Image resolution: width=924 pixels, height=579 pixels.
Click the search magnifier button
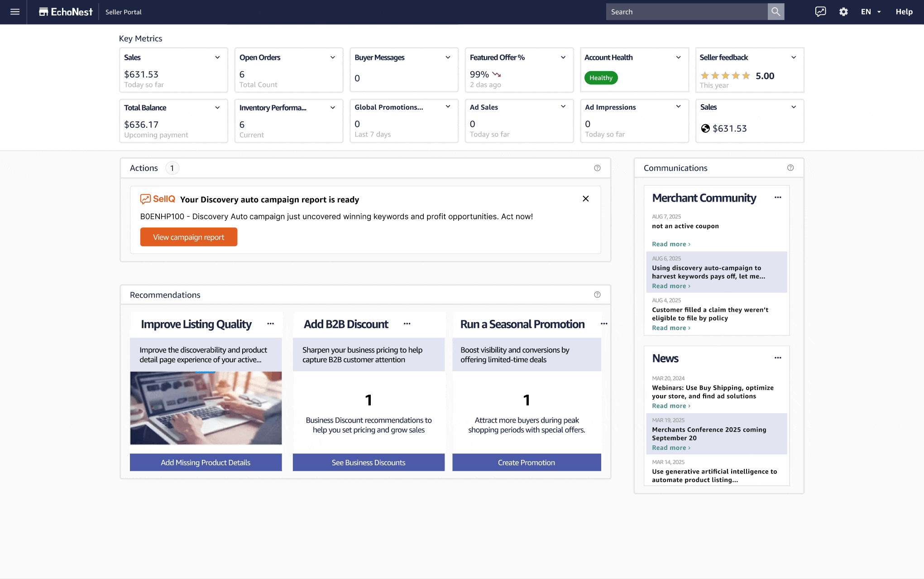776,12
